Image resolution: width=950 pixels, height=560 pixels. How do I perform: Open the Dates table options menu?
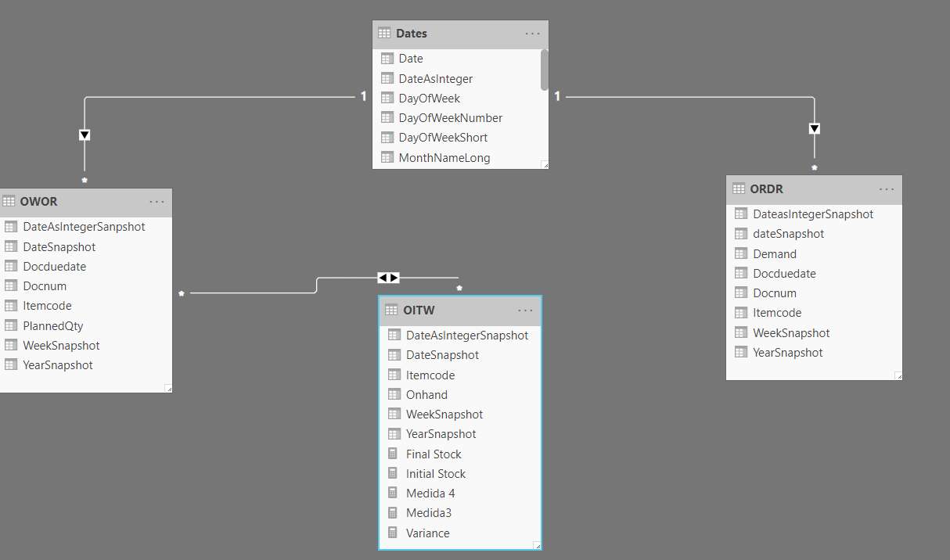pyautogui.click(x=533, y=34)
